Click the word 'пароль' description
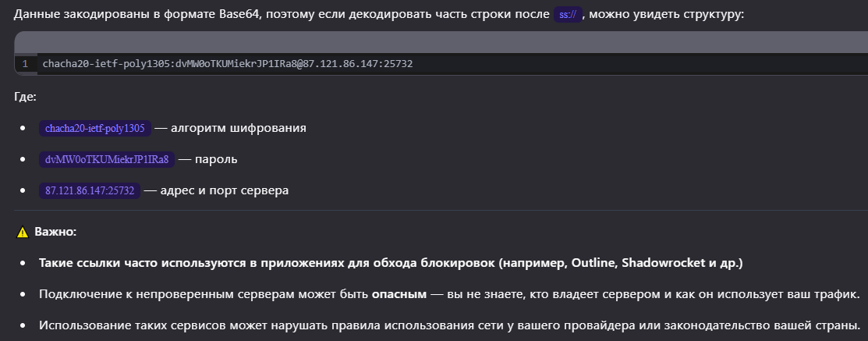868x341 pixels. point(216,159)
